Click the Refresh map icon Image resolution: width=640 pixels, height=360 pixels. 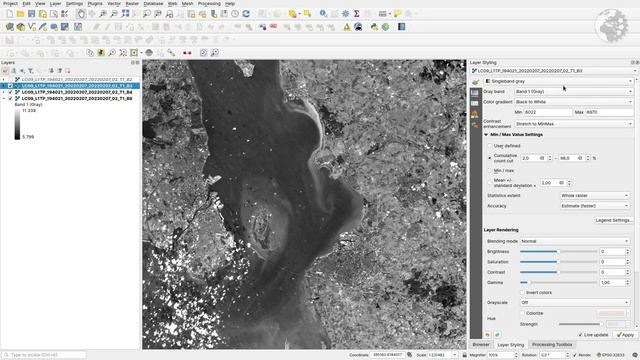pos(246,14)
